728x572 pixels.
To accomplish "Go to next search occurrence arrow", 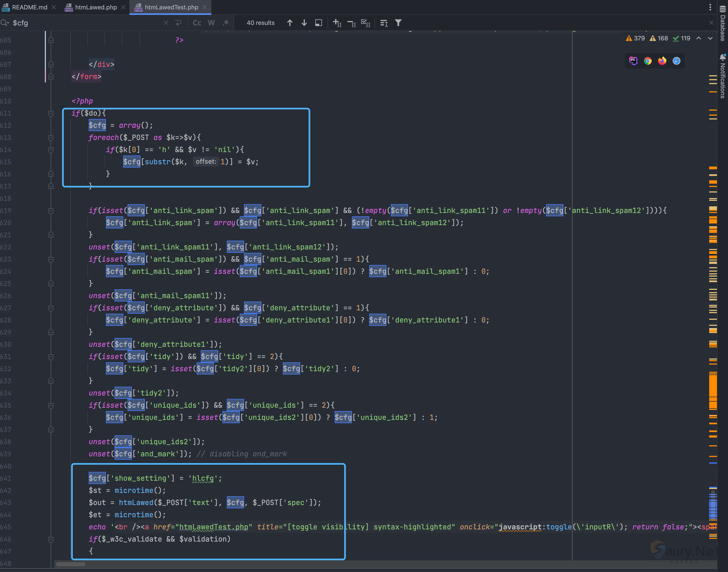I will [304, 23].
